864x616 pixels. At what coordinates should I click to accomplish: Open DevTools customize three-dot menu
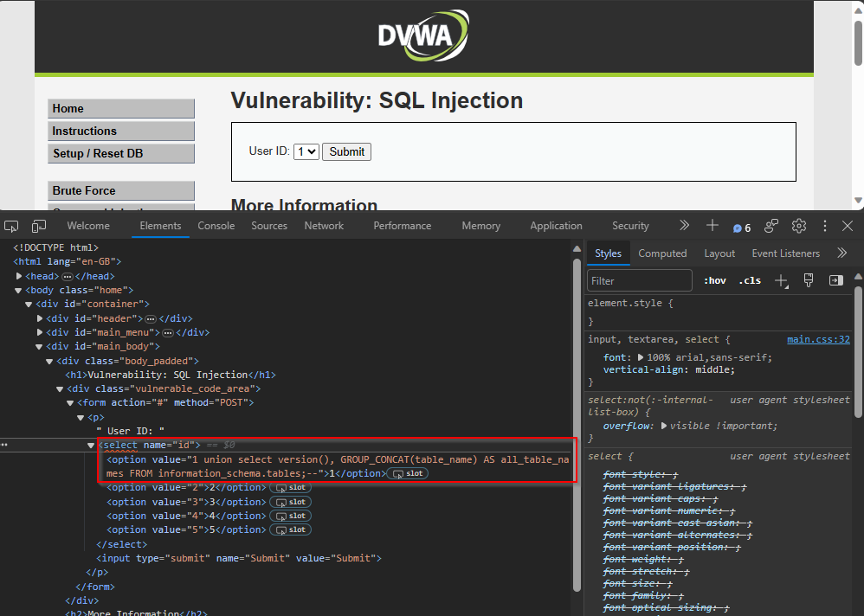[x=824, y=226]
